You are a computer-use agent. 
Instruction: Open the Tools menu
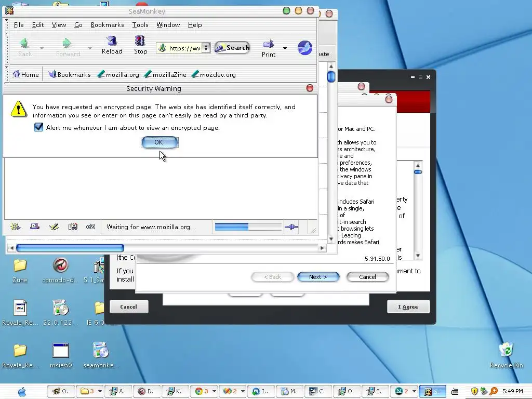click(140, 25)
